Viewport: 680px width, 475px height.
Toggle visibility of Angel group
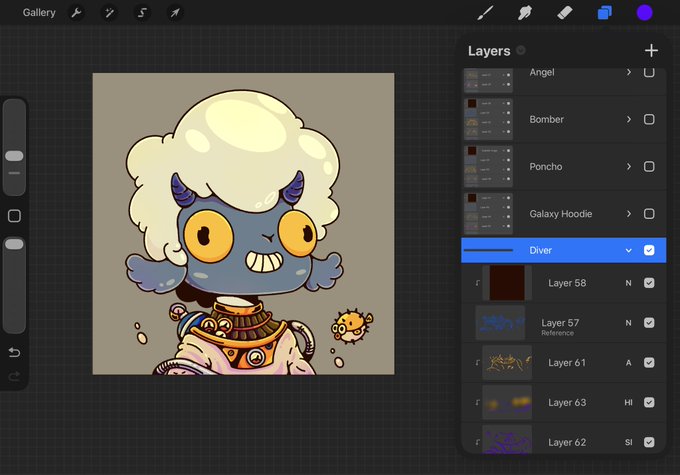(649, 72)
